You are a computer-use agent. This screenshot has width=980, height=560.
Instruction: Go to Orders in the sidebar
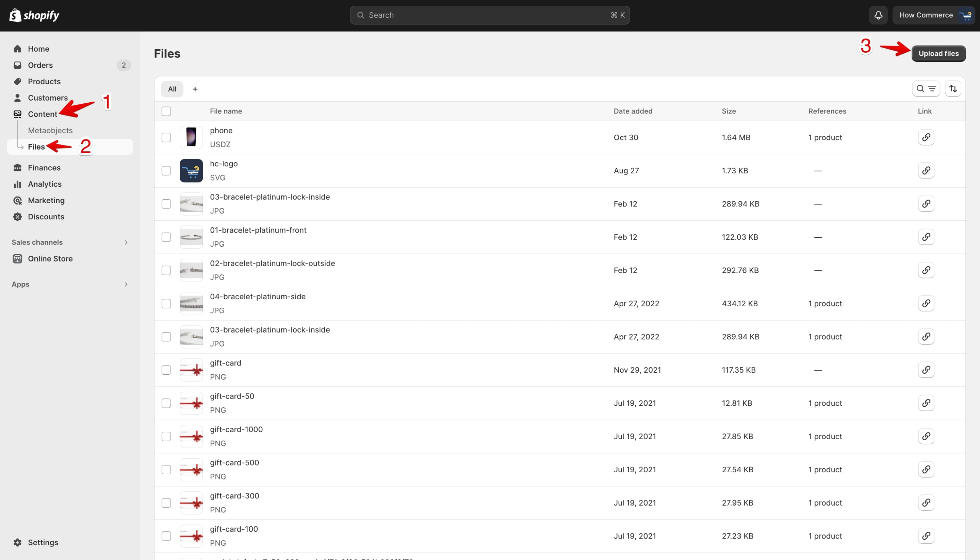click(40, 65)
